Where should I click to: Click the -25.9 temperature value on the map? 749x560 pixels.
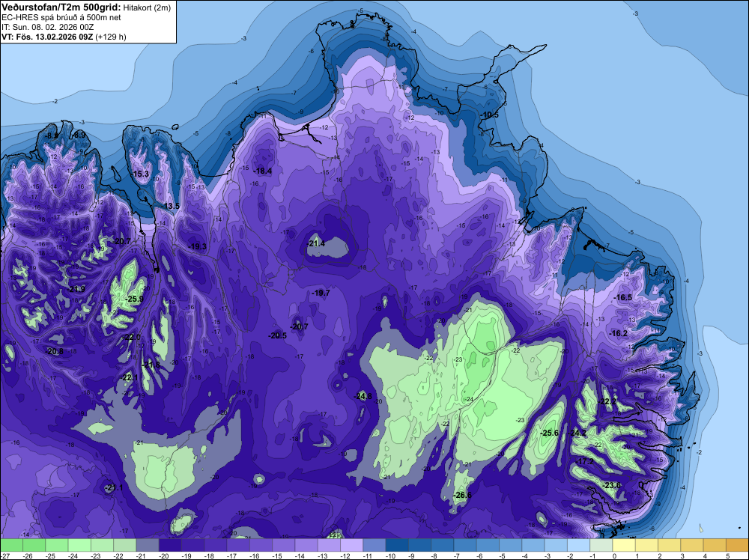tap(134, 299)
